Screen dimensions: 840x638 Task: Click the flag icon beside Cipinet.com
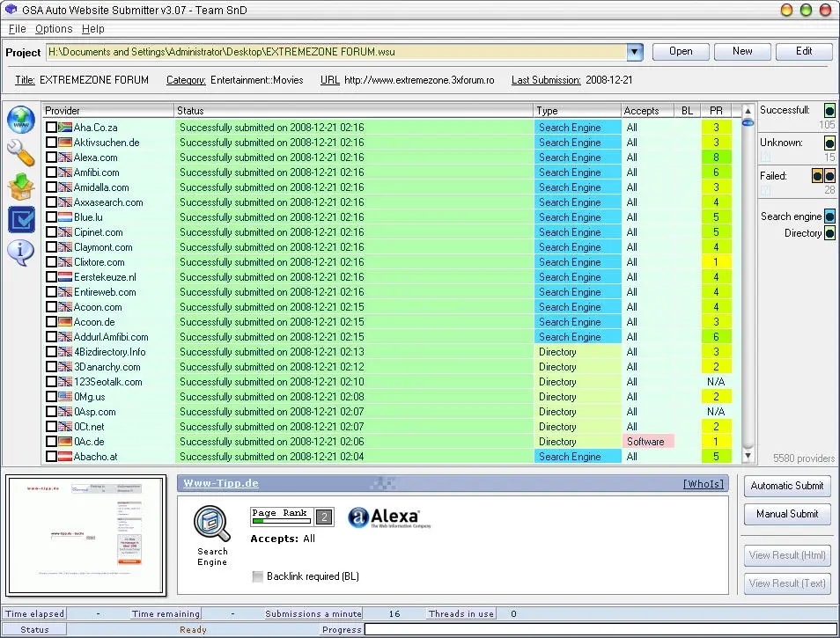[x=65, y=232]
